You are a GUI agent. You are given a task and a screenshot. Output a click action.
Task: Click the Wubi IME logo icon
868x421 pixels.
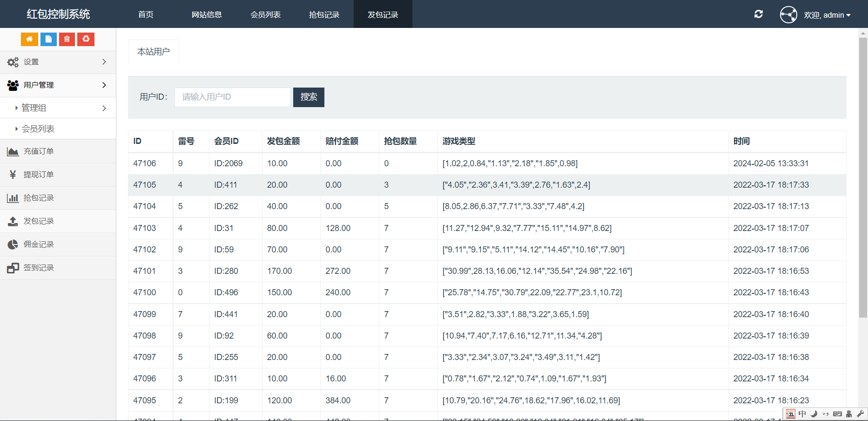(791, 414)
